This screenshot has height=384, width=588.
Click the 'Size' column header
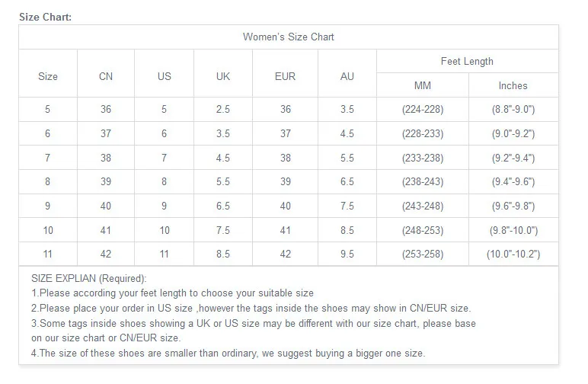coord(48,76)
